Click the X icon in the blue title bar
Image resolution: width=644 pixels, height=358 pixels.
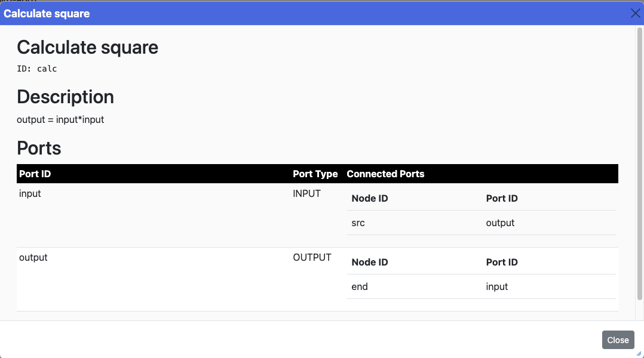coord(635,13)
